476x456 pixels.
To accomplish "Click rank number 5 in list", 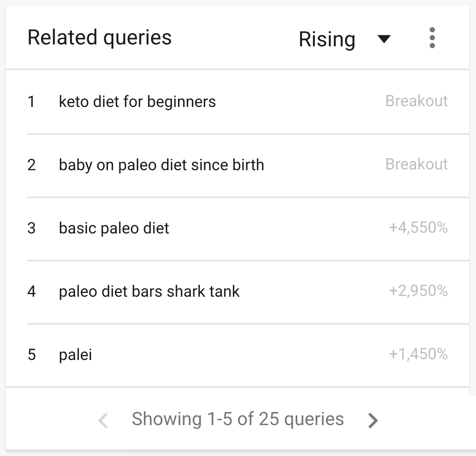I will [32, 355].
